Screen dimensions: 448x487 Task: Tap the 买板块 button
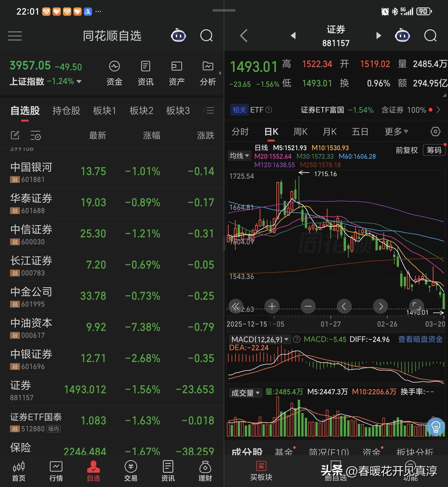pos(261,471)
